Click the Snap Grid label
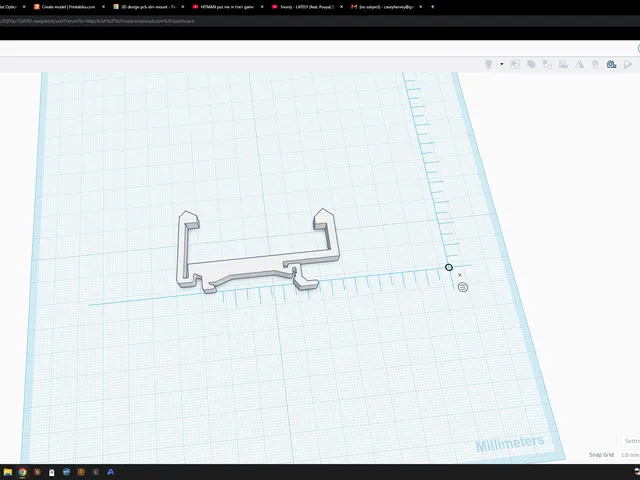 [602, 455]
